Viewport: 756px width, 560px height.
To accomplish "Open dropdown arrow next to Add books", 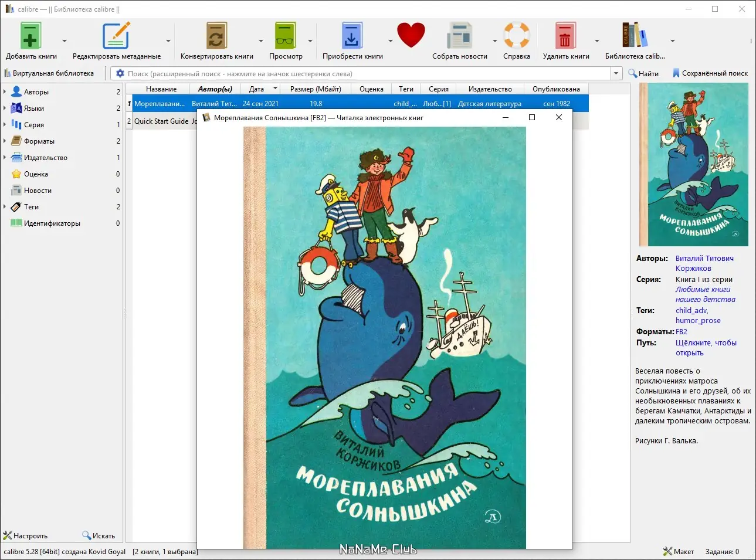I will [64, 41].
